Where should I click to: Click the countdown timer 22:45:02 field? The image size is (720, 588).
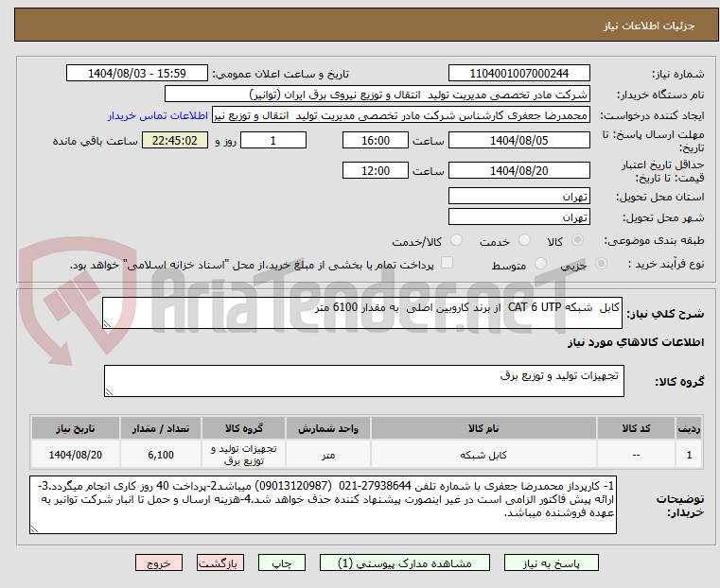[174, 140]
